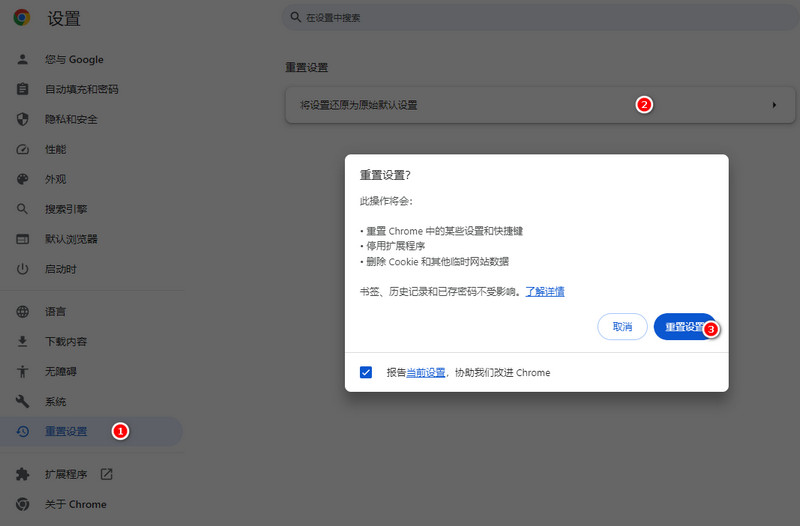The height and width of the screenshot is (526, 800).
Task: Click the person icon for 您与 Google
Action: pos(22,59)
